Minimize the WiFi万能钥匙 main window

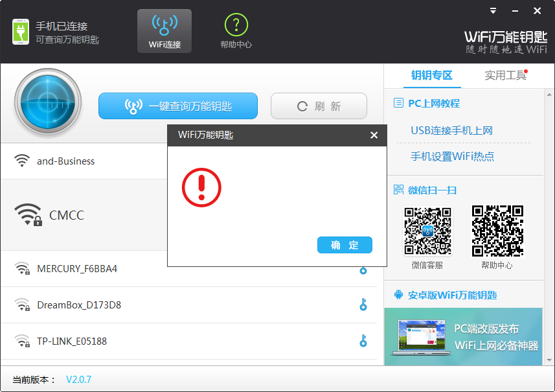[515, 11]
